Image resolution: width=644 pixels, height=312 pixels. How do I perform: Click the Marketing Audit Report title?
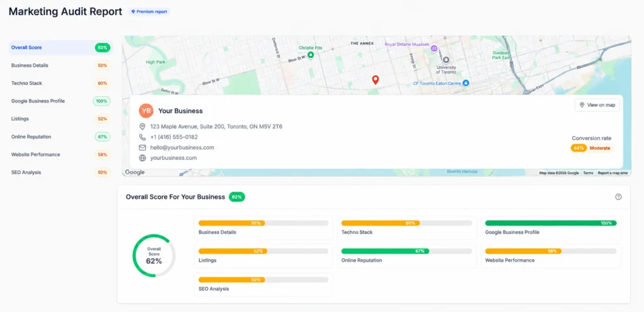[65, 11]
